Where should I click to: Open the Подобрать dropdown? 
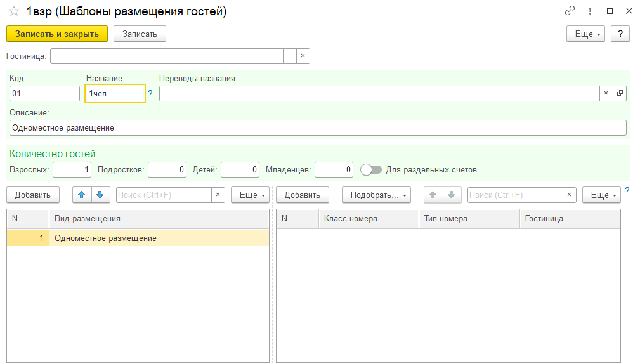[376, 195]
